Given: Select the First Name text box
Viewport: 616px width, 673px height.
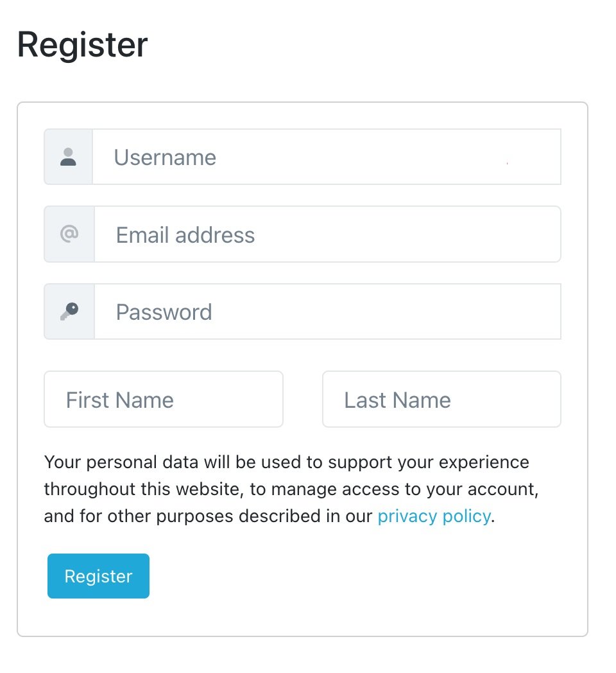Looking at the screenshot, I should click(164, 399).
